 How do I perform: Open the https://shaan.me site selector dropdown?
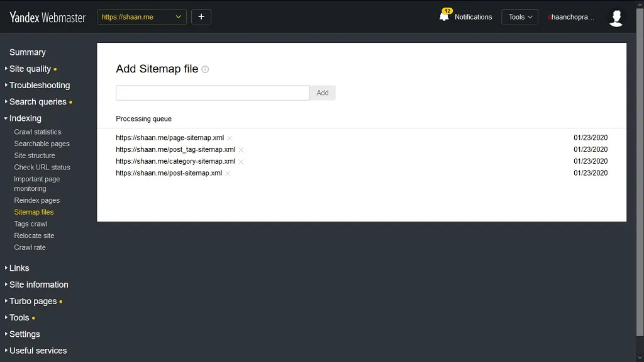142,17
